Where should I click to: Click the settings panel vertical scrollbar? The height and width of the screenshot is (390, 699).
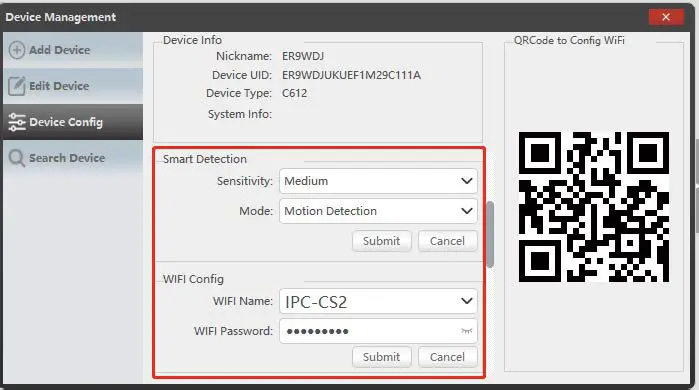point(490,234)
